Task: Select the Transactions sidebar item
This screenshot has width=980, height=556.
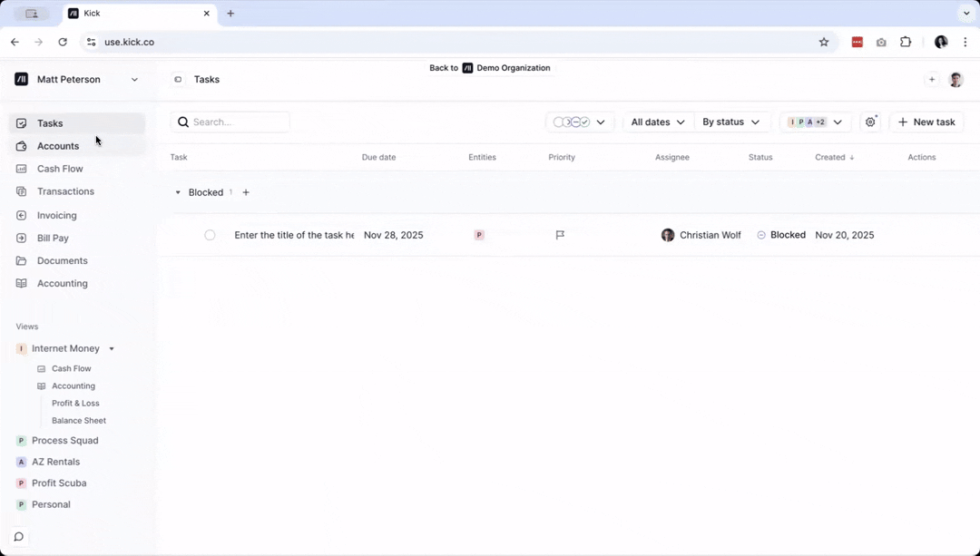Action: (x=65, y=191)
